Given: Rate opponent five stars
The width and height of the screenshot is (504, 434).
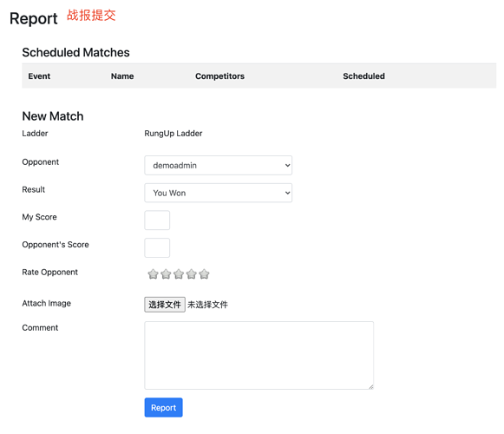Looking at the screenshot, I should point(204,274).
